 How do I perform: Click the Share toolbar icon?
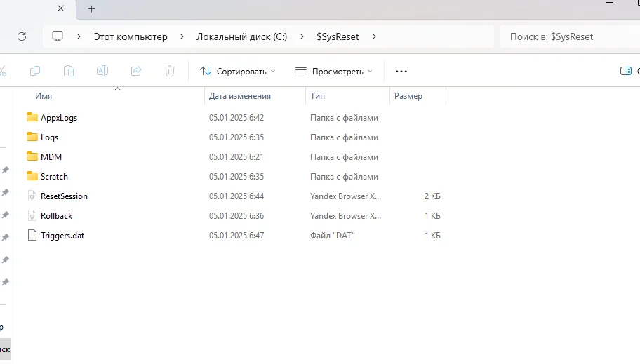click(136, 71)
